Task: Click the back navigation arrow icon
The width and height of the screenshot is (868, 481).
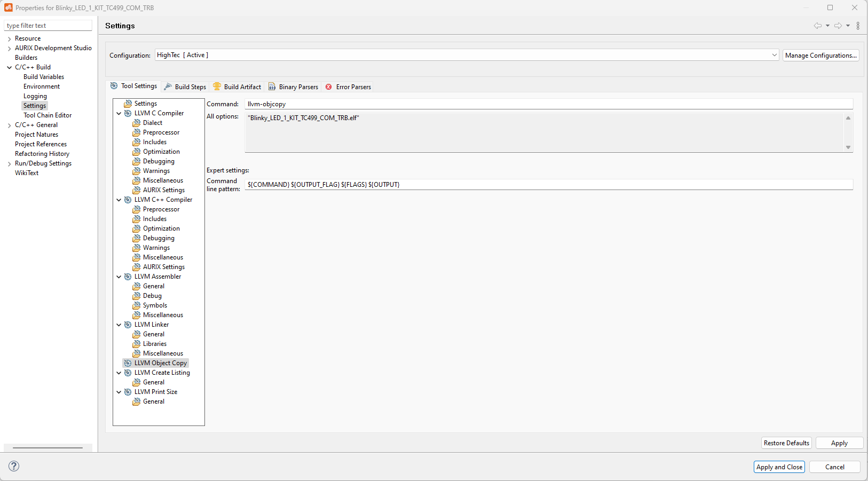Action: (x=818, y=25)
